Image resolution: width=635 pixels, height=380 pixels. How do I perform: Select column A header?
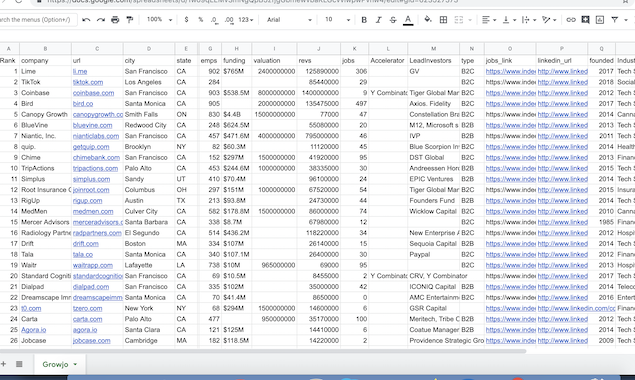point(9,49)
